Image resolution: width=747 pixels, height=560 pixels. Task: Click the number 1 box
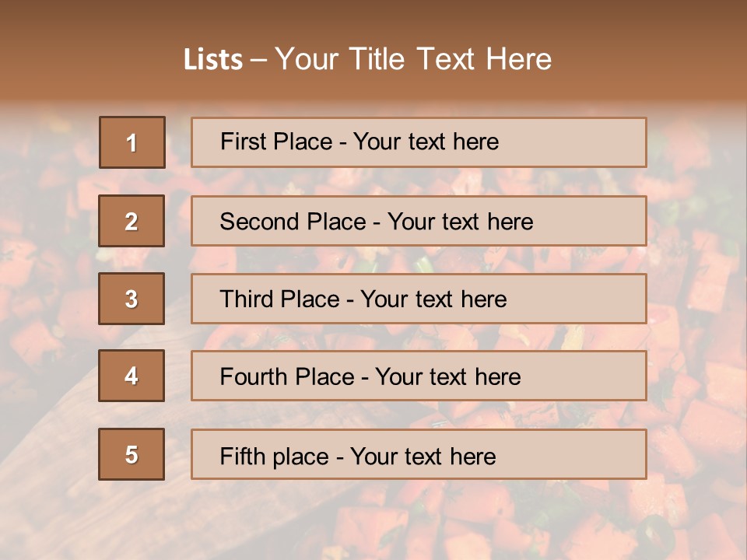click(132, 142)
